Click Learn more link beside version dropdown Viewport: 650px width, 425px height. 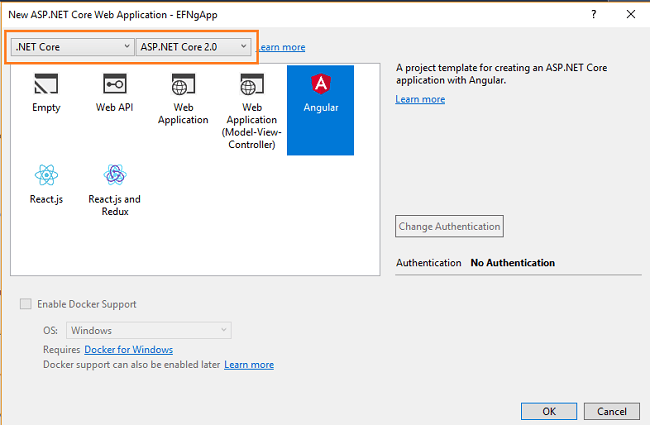281,47
